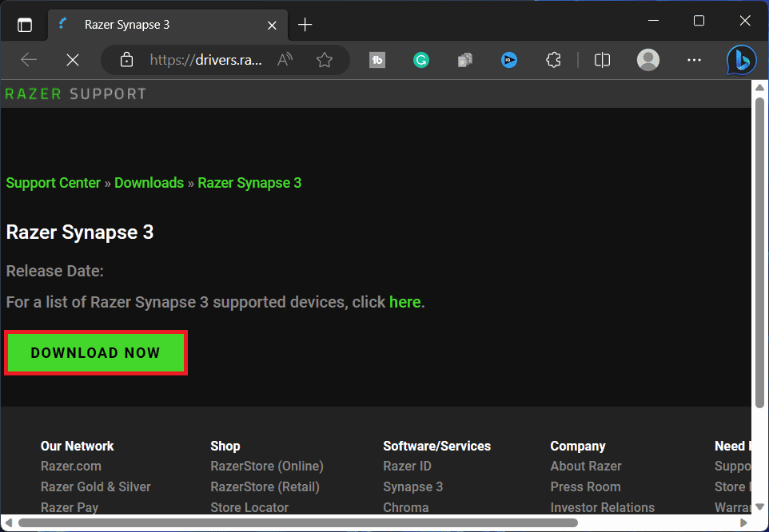The height and width of the screenshot is (532, 769).
Task: Open the Razer Synapse 3 breadcrumb link
Action: [249, 183]
